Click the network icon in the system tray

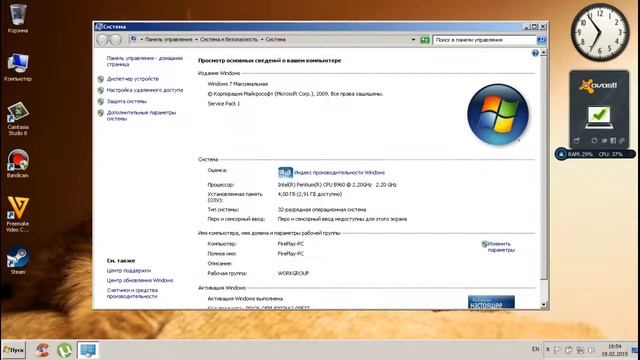[x=580, y=350]
